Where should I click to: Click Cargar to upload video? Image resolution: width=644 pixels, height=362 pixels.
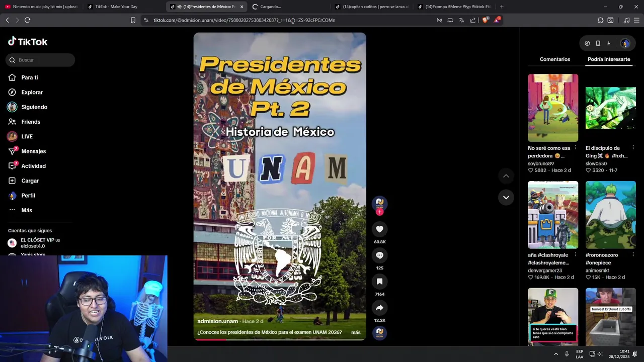pos(23,180)
